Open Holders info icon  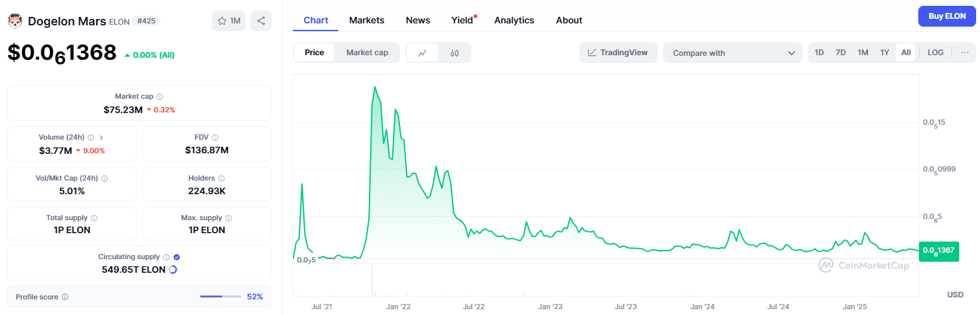click(221, 178)
